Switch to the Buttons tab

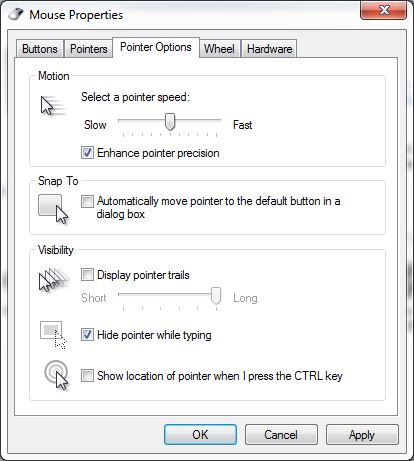point(40,49)
